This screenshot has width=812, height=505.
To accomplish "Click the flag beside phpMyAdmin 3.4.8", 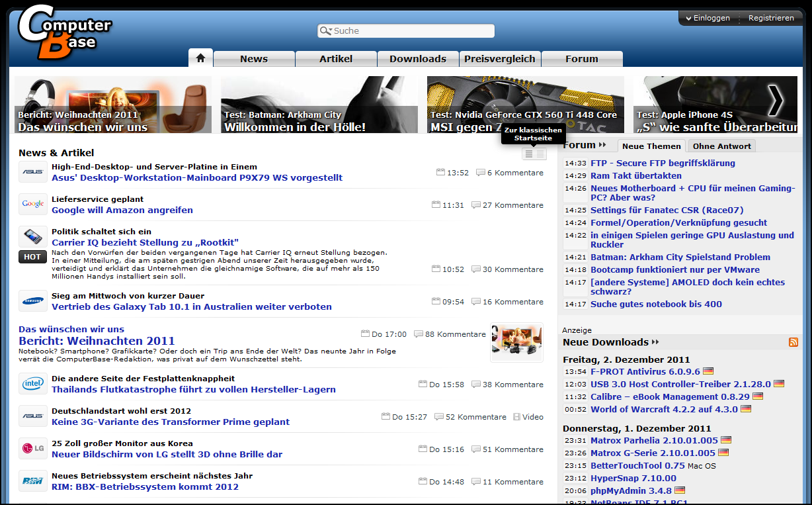I will pos(680,490).
